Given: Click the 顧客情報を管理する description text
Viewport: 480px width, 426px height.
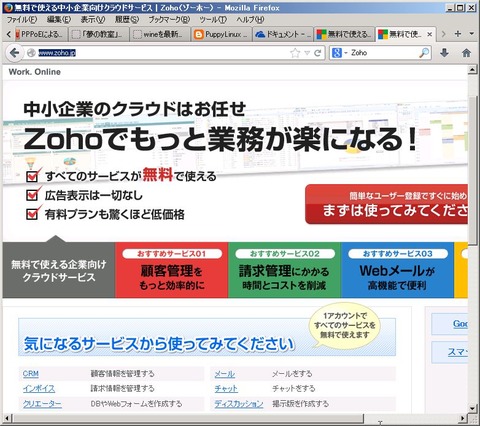Looking at the screenshot, I should pos(123,374).
